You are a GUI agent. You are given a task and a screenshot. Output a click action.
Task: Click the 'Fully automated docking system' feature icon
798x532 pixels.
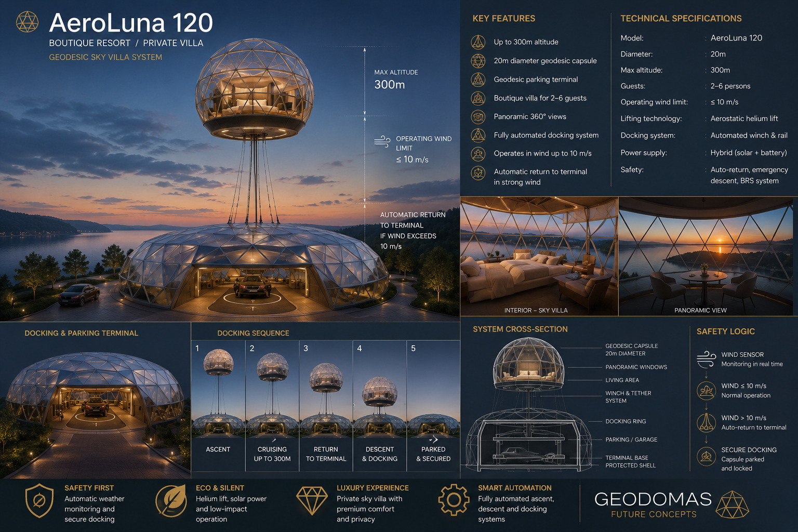478,135
